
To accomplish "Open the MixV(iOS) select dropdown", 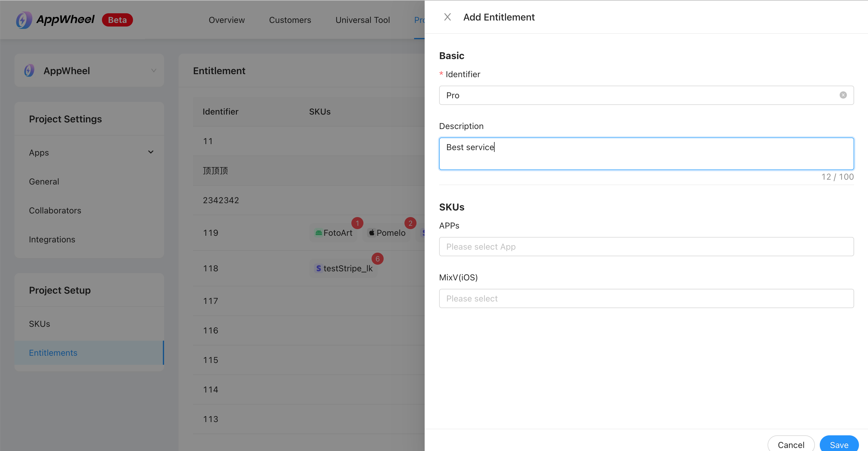I will (646, 298).
